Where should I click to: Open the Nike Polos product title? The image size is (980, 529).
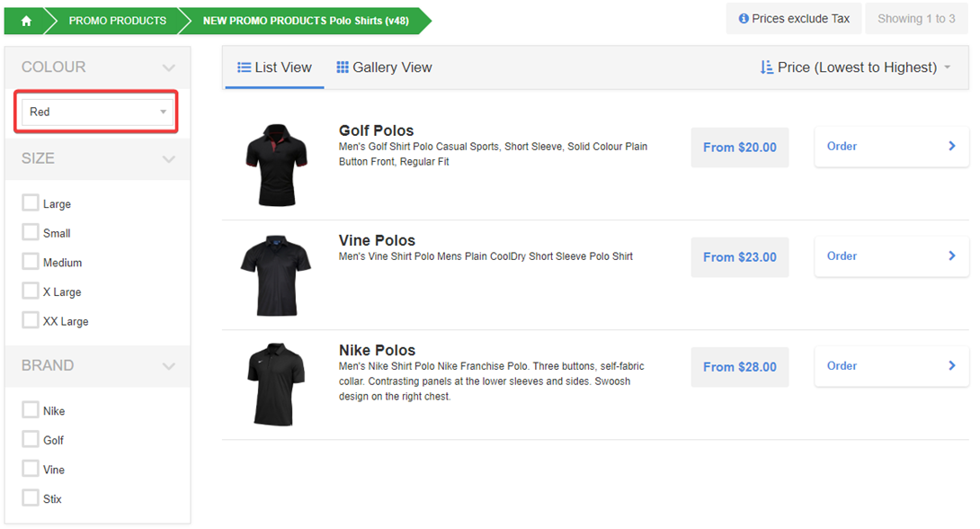click(x=377, y=350)
